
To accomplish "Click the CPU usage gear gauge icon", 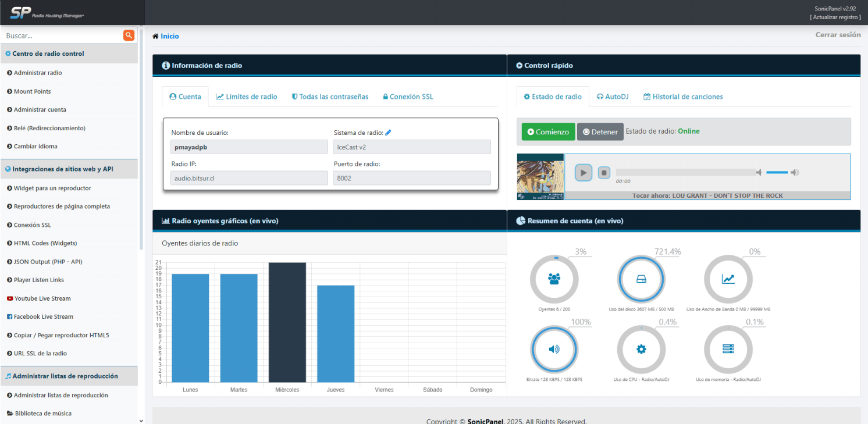I will (641, 349).
